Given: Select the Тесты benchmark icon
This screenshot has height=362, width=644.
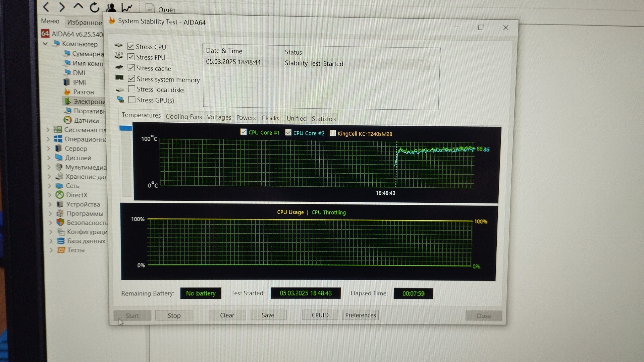Looking at the screenshot, I should 61,250.
